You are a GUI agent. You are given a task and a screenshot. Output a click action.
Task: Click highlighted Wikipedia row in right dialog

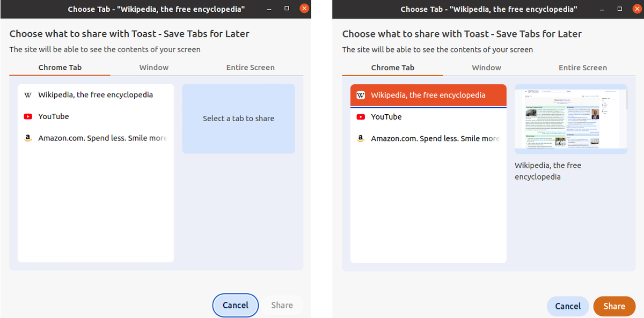pyautogui.click(x=428, y=95)
